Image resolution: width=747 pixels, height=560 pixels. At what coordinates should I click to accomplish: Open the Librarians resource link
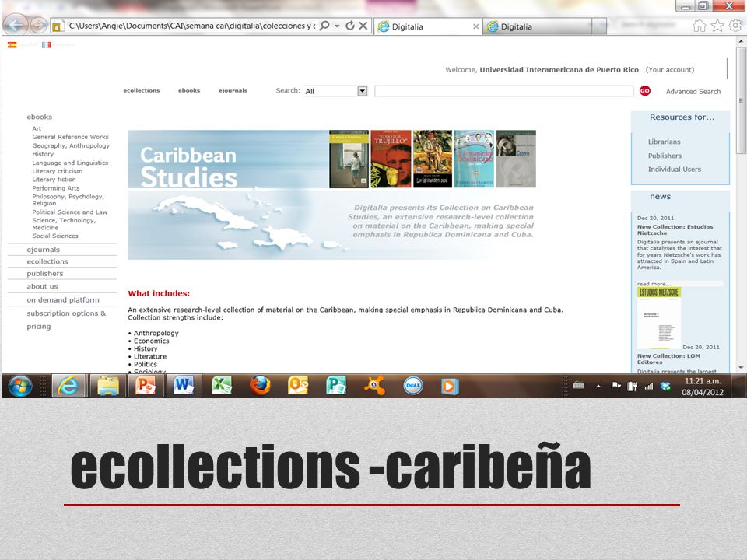[664, 142]
